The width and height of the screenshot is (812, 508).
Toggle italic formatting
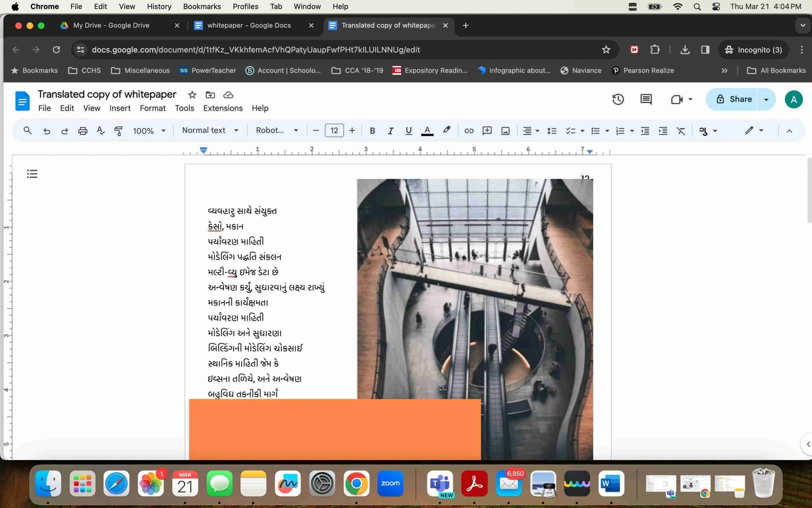tap(390, 131)
